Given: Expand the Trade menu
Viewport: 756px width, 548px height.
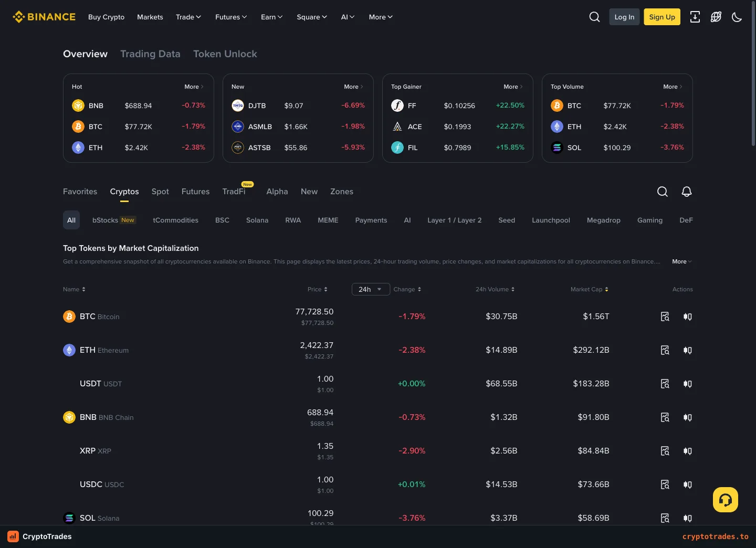Looking at the screenshot, I should pos(188,17).
